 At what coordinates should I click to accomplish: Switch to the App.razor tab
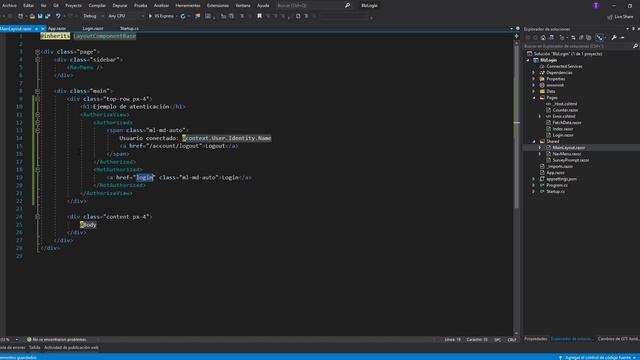tap(57, 29)
